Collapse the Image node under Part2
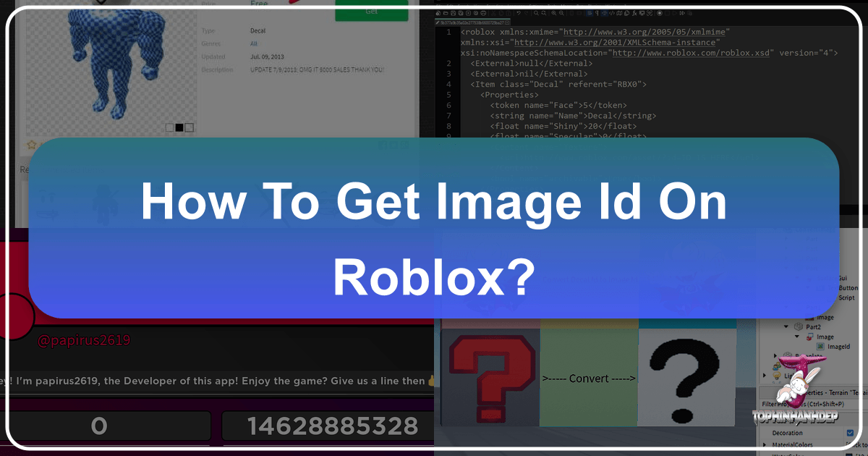 [796, 336]
